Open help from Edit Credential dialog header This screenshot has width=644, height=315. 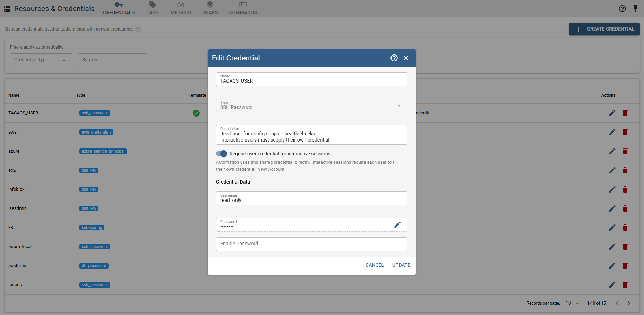394,58
